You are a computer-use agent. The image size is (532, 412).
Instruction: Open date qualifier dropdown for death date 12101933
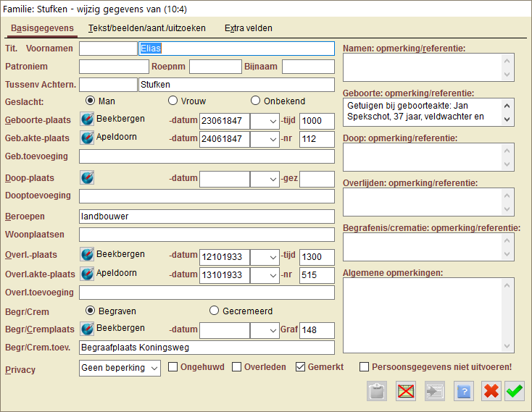pyautogui.click(x=265, y=257)
